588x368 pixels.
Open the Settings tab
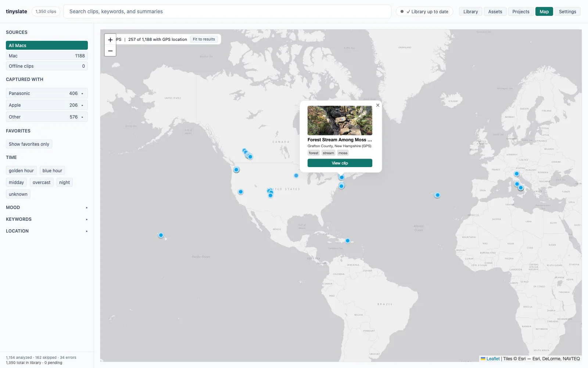tap(567, 11)
